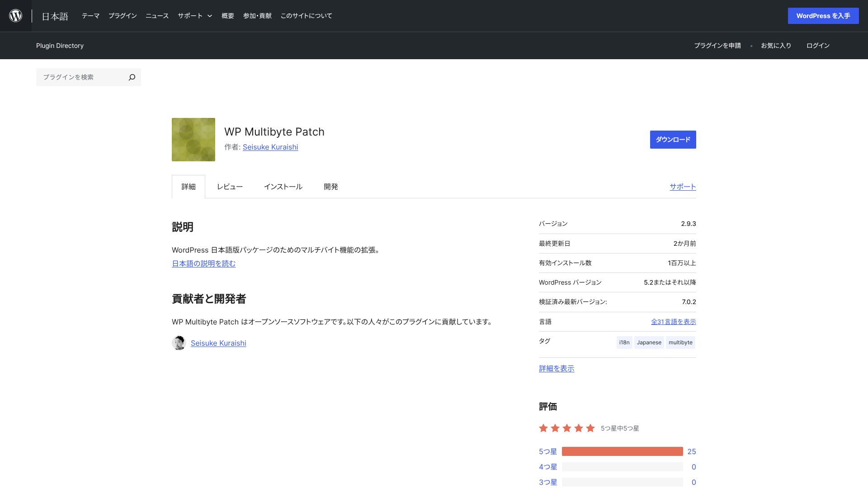The width and height of the screenshot is (868, 488).
Task: Click Seisuke Kuraishi's avatar photo
Action: [x=179, y=343]
